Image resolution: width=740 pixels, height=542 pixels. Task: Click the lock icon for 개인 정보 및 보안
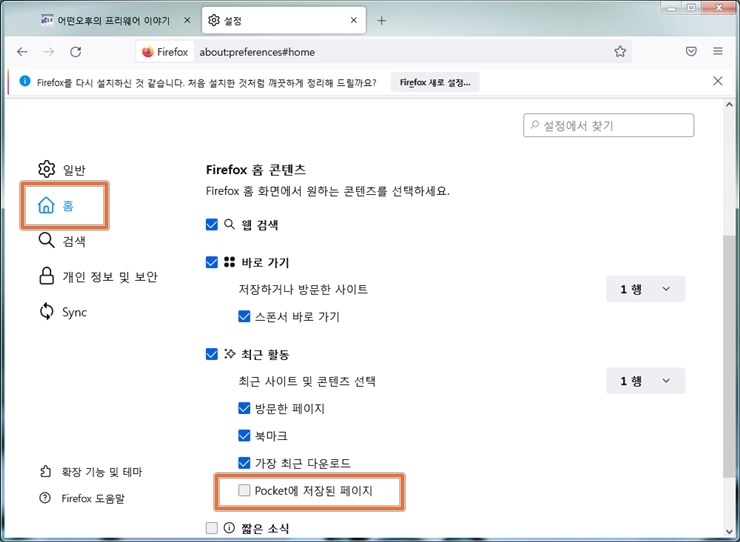coord(46,276)
